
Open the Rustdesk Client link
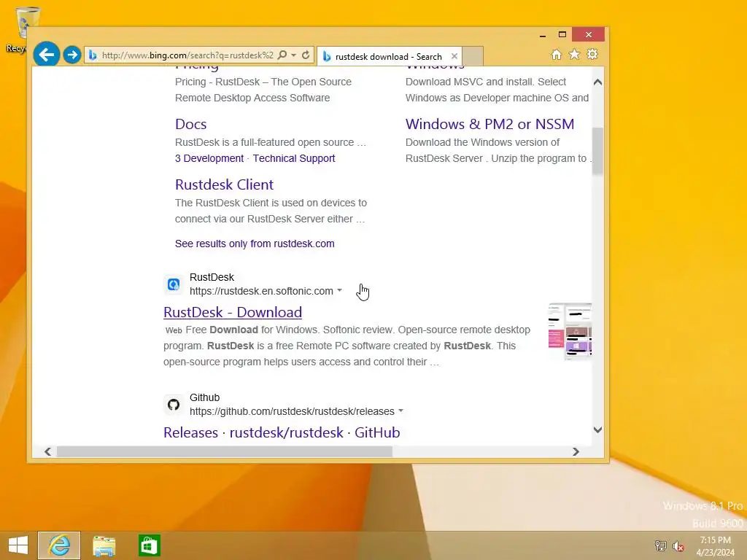coord(224,184)
